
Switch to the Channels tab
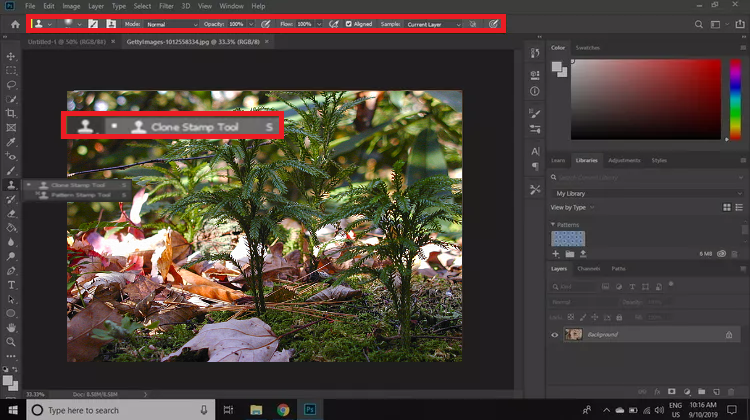(589, 269)
